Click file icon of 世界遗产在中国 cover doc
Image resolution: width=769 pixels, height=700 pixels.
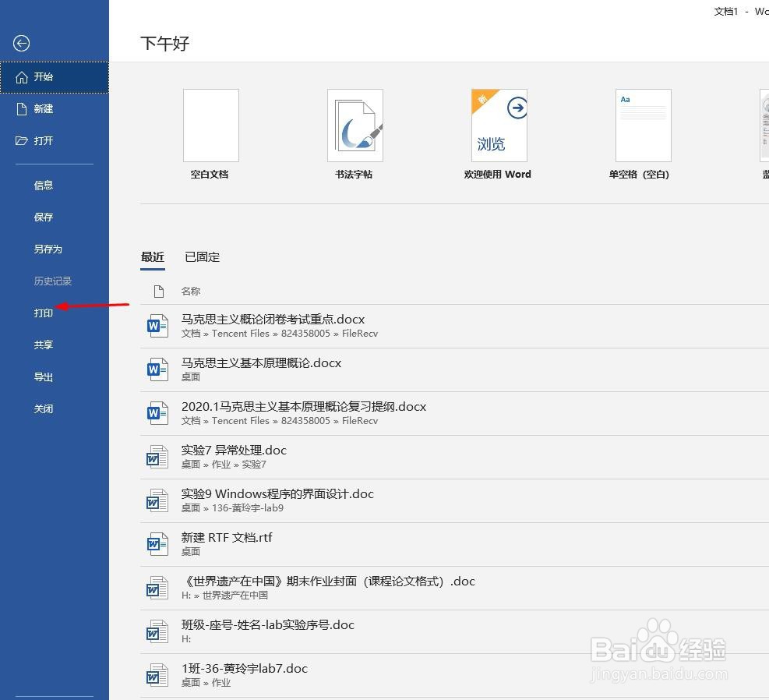(x=157, y=588)
